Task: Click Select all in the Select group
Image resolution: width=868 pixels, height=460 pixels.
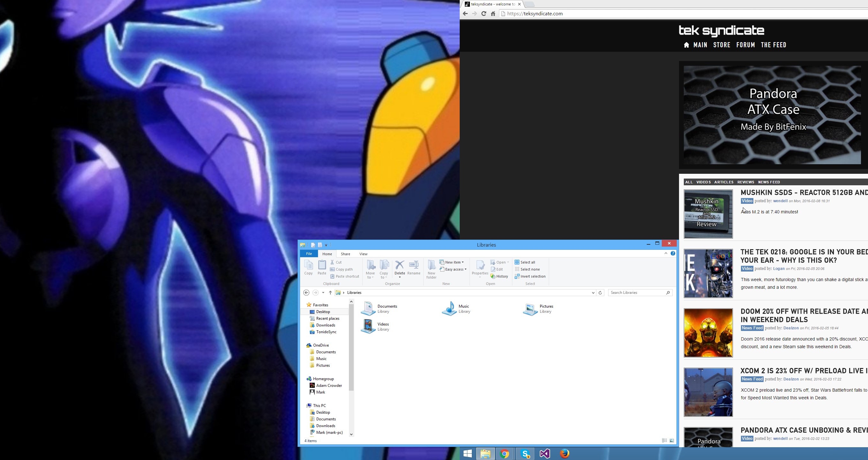Action: tap(525, 262)
